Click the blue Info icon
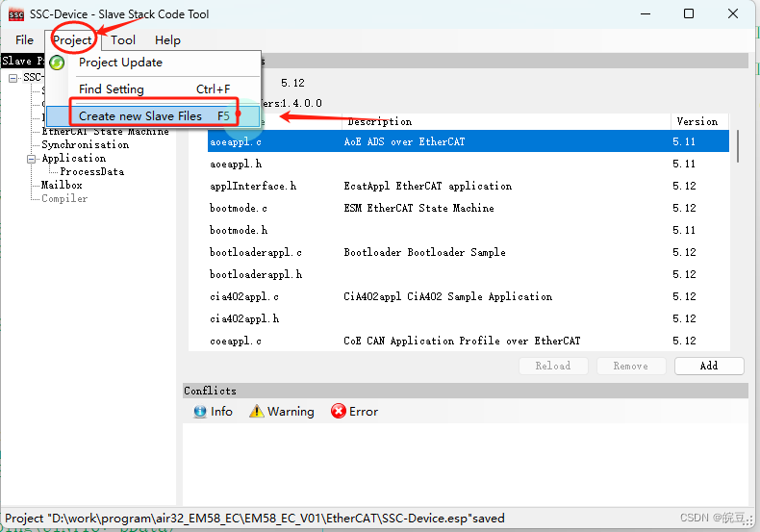The height and width of the screenshot is (532, 760). 200,412
